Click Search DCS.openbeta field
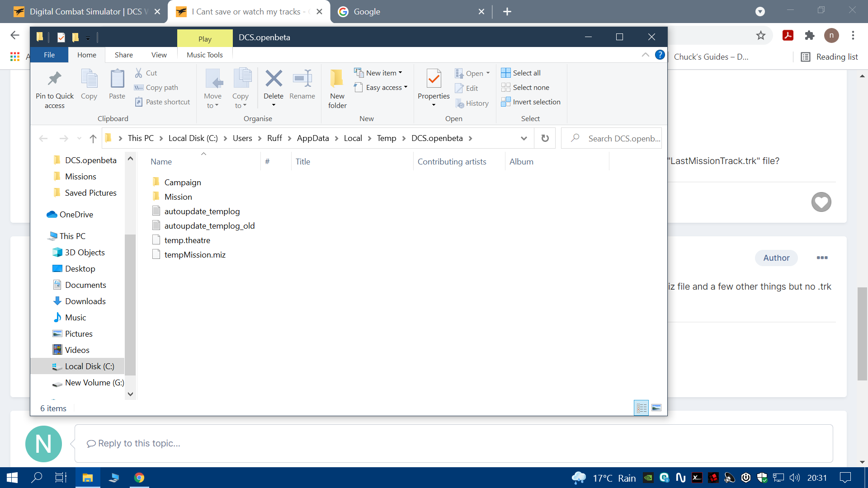 pyautogui.click(x=611, y=138)
